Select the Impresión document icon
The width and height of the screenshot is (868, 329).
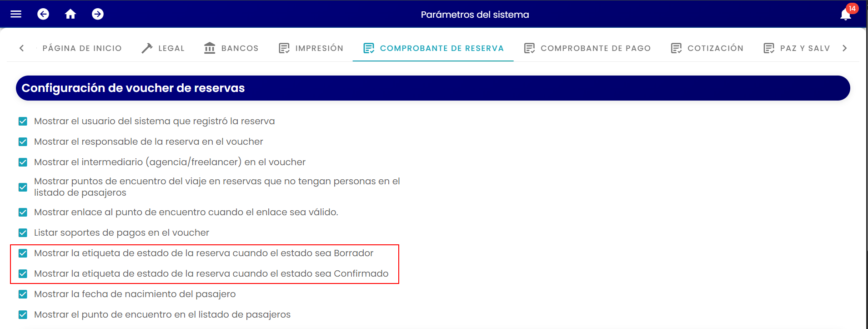pyautogui.click(x=284, y=48)
